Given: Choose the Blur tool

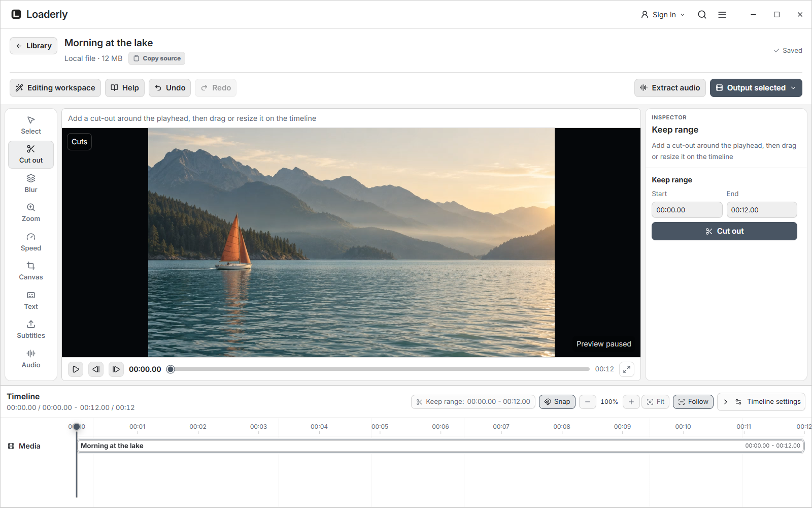Looking at the screenshot, I should [x=31, y=184].
